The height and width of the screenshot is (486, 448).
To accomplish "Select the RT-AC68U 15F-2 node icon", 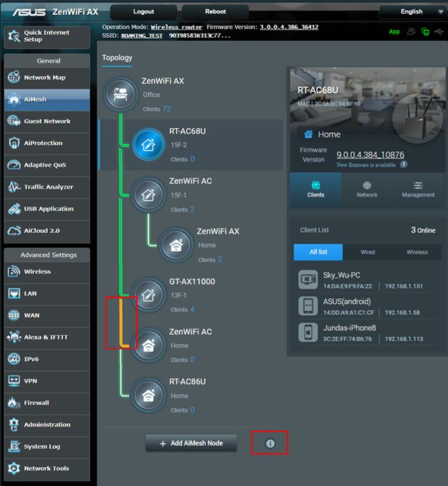I will coord(148,144).
